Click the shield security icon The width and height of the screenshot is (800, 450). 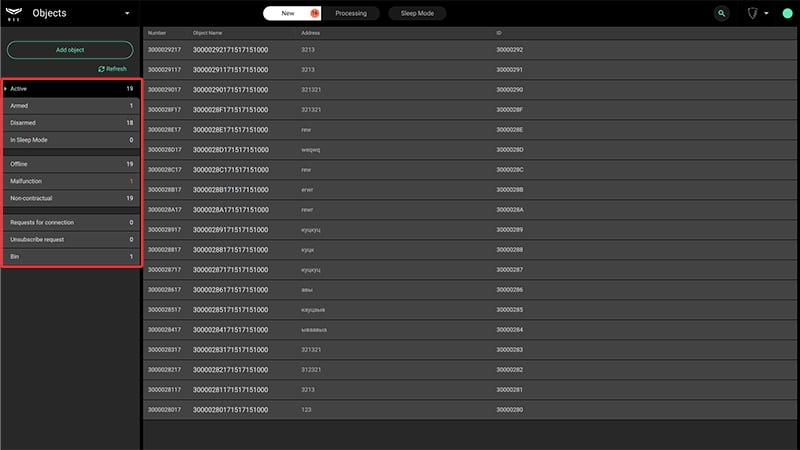point(753,13)
